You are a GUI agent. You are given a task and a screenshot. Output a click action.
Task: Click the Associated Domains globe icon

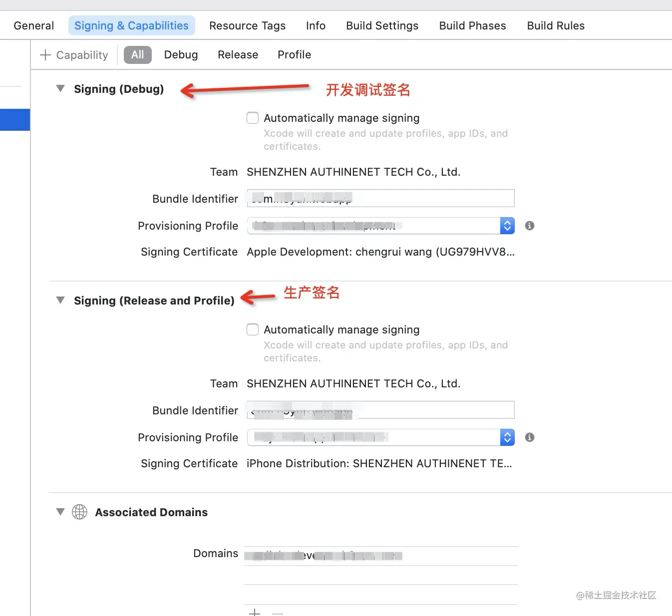(x=79, y=512)
